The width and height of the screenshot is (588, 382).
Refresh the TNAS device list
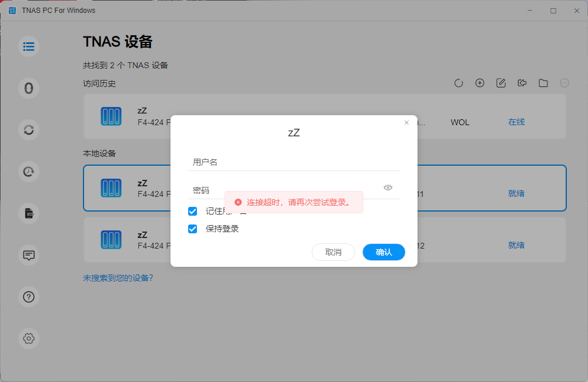(x=459, y=83)
